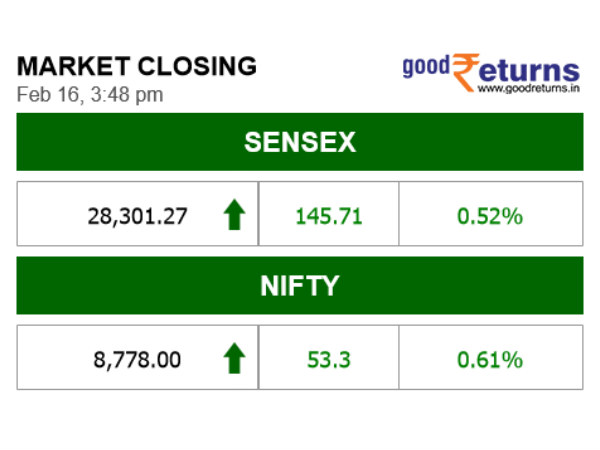Click divider between Sensex value and 145.71
The height and width of the screenshot is (450, 600).
coord(259,214)
